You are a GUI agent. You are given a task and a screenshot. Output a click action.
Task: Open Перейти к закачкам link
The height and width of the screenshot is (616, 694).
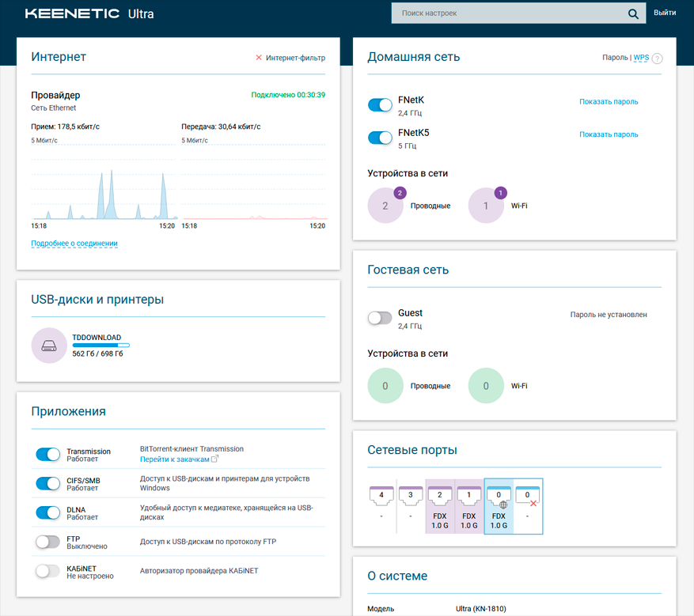pyautogui.click(x=174, y=459)
